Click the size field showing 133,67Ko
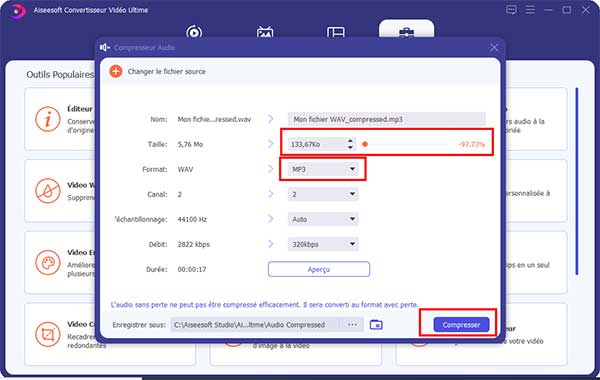Screen dimensions: 600x380 [317, 144]
